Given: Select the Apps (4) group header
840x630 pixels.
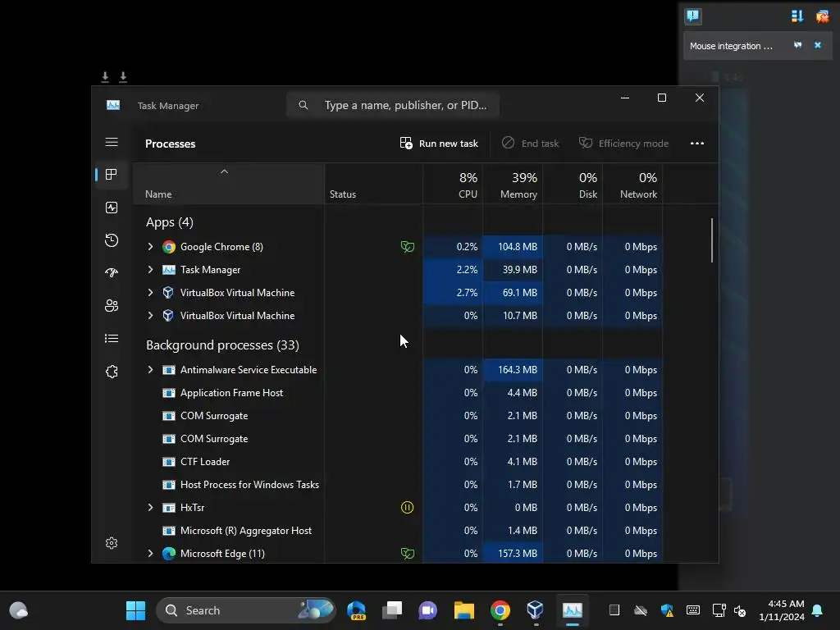Looking at the screenshot, I should (169, 221).
